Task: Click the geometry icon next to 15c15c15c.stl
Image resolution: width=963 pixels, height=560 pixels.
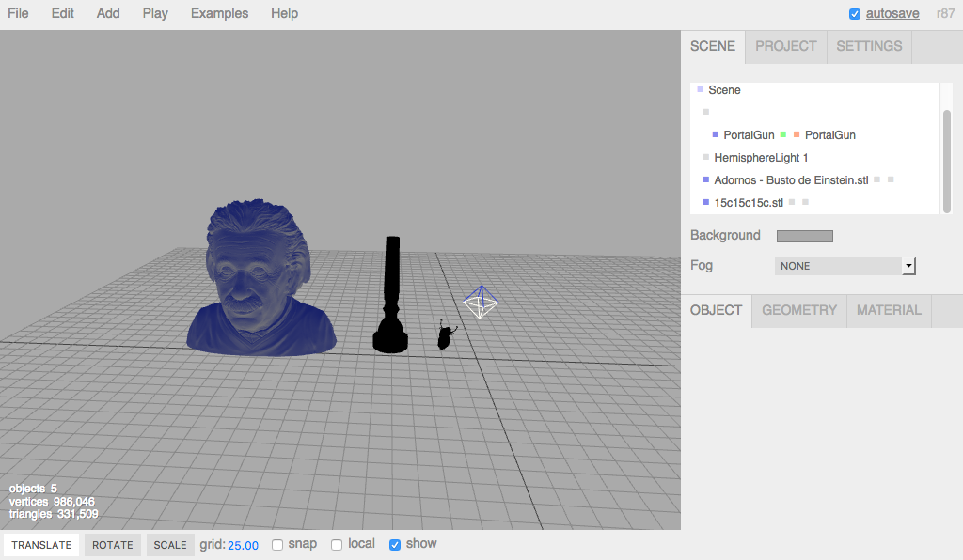Action: pos(793,202)
